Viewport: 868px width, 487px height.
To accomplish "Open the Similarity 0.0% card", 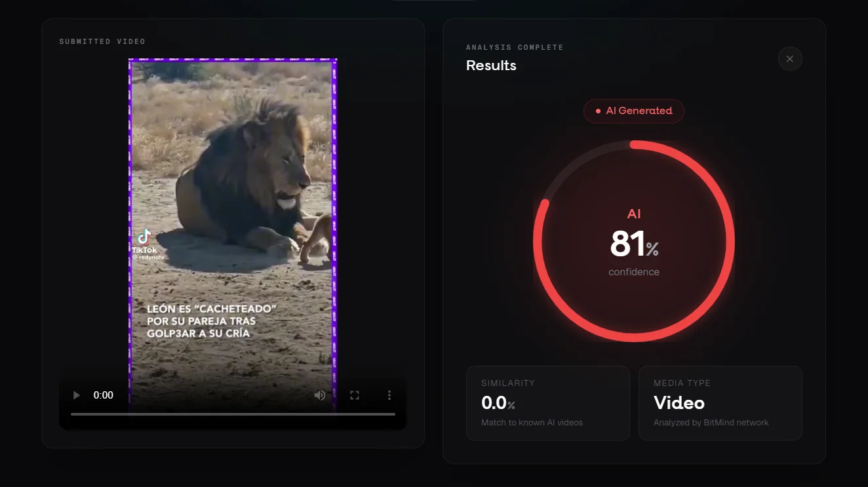I will 548,403.
